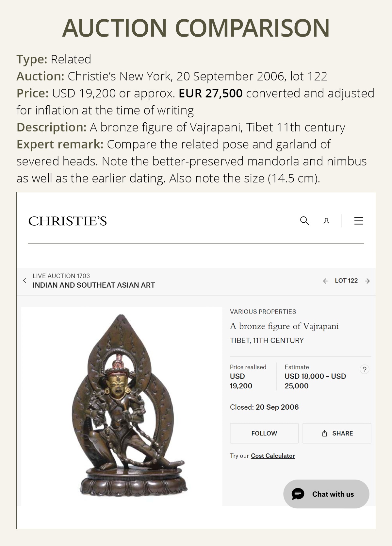
Task: Go to previous lot arrow
Action: tap(325, 281)
